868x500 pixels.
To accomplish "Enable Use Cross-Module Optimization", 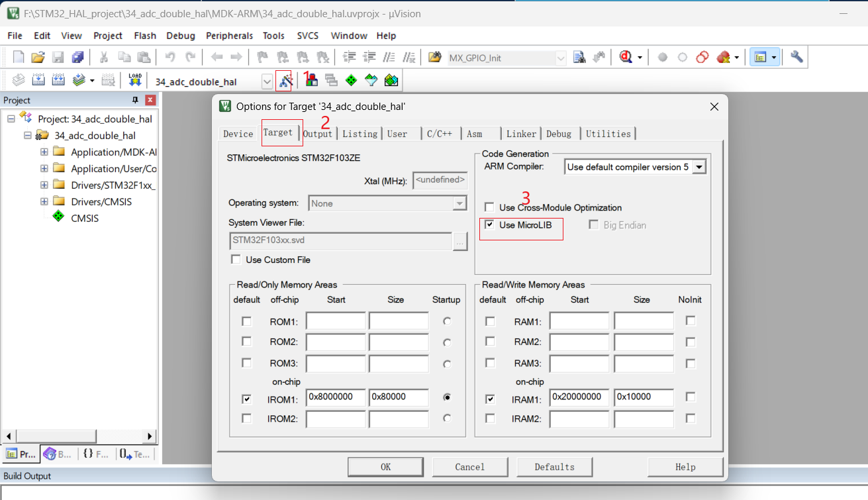I will [489, 207].
